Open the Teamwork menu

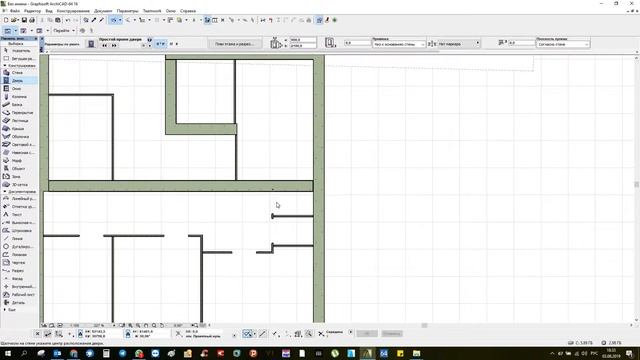[152, 11]
